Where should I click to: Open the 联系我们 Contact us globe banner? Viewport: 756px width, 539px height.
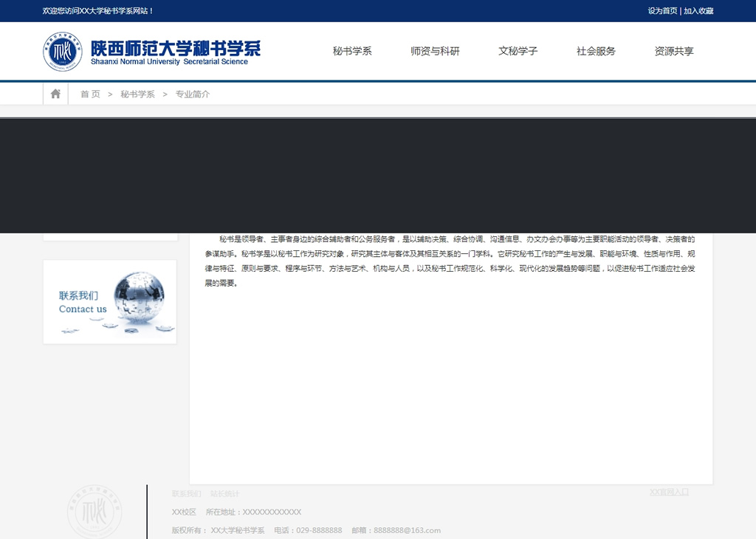[110, 302]
